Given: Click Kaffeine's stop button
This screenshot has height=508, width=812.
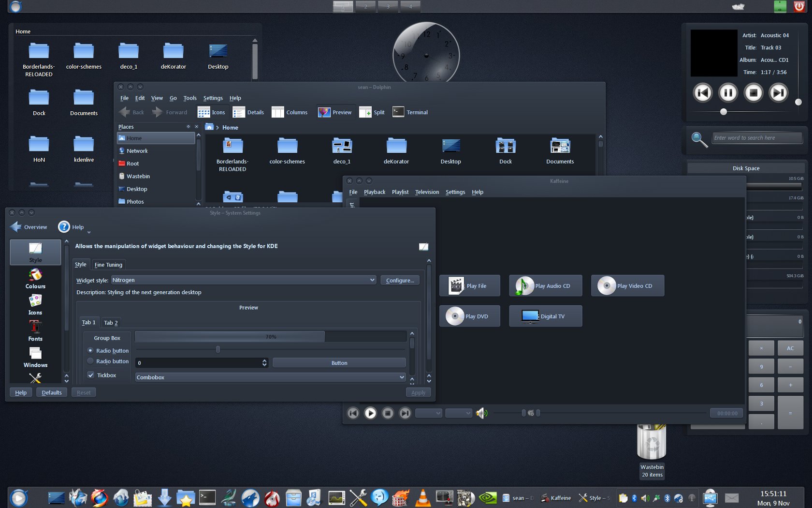Looking at the screenshot, I should tap(388, 413).
